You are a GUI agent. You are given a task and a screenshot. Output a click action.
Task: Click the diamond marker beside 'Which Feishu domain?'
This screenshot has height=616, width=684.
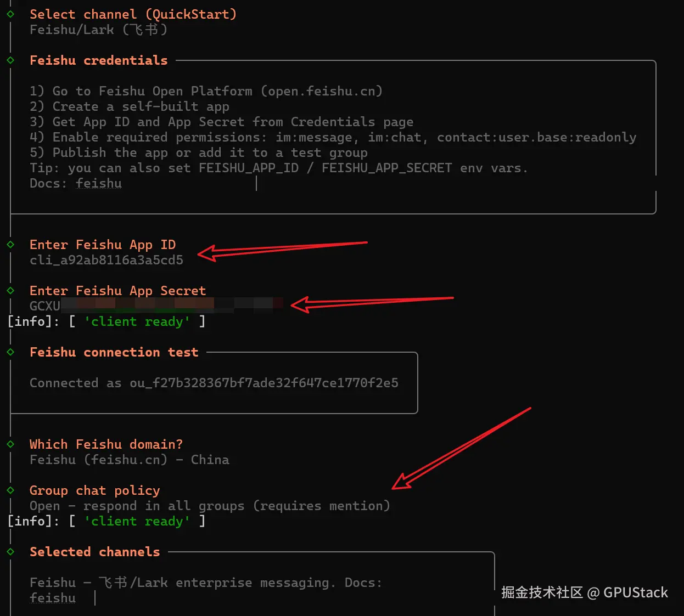coord(10,444)
